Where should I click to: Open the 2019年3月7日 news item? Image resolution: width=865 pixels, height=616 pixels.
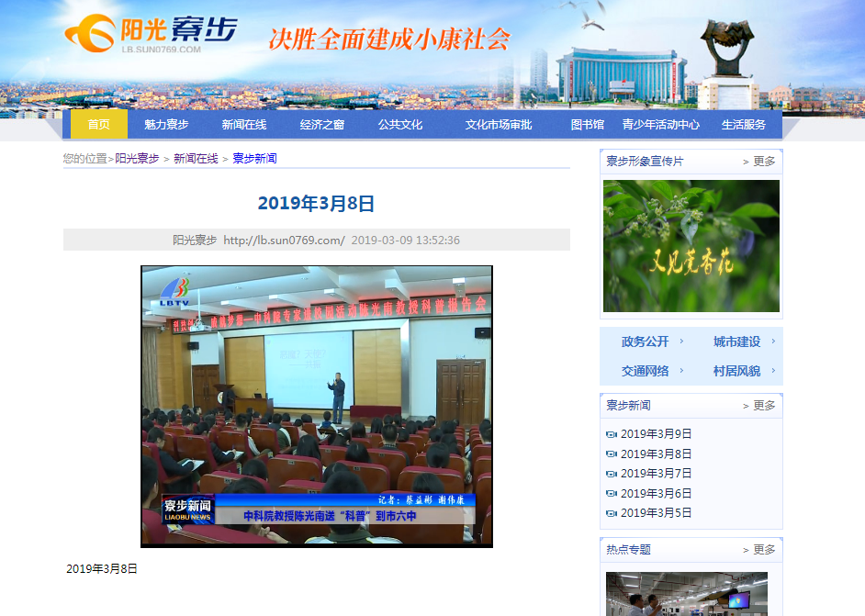(x=656, y=473)
